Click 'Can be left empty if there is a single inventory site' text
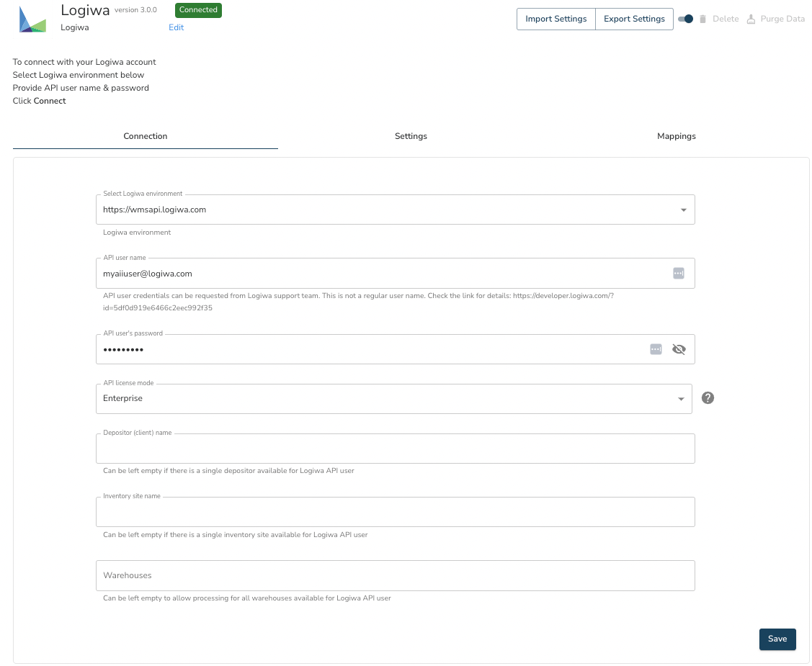 pos(235,535)
